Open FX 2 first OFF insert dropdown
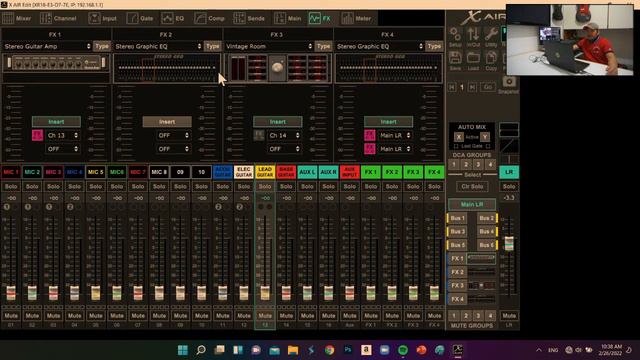 click(x=173, y=135)
